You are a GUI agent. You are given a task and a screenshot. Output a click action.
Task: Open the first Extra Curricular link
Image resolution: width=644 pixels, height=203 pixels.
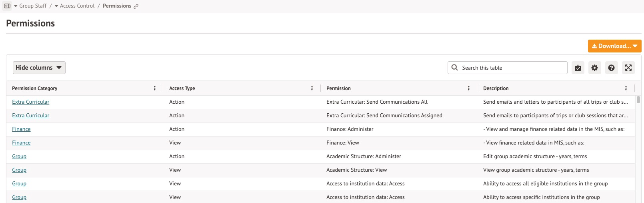point(30,102)
